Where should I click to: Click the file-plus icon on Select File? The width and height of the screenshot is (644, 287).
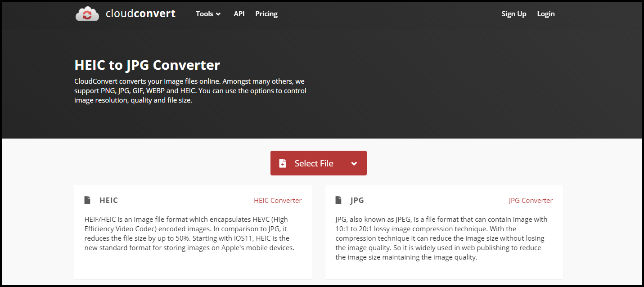[282, 163]
